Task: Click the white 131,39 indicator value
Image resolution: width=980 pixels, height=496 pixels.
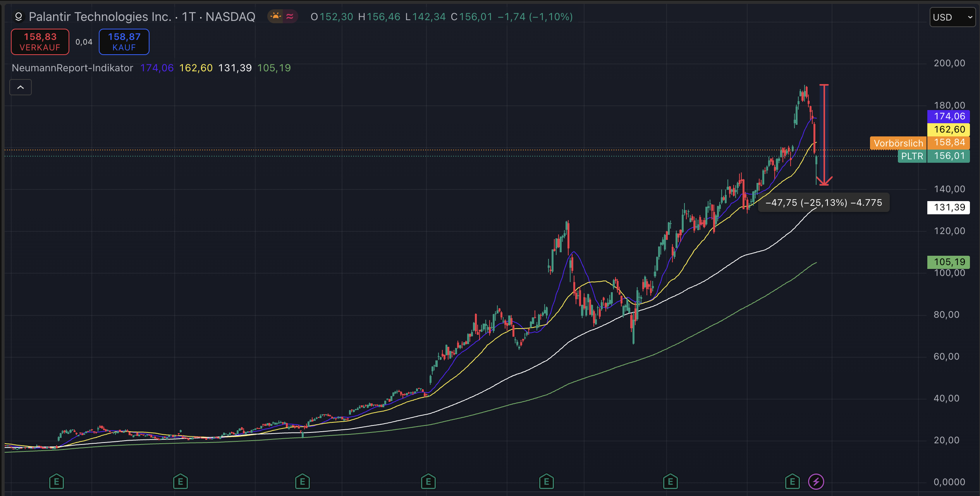Action: pyautogui.click(x=235, y=68)
